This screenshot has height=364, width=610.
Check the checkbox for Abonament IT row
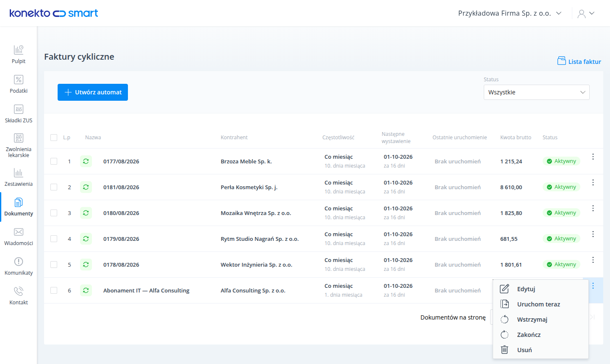click(x=54, y=290)
